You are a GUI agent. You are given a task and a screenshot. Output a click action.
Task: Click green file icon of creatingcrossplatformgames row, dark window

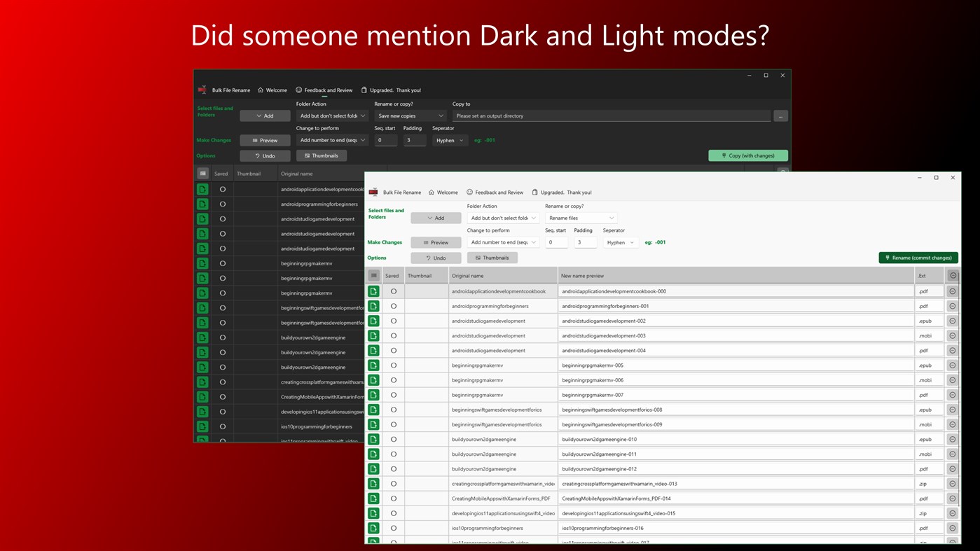pos(202,382)
